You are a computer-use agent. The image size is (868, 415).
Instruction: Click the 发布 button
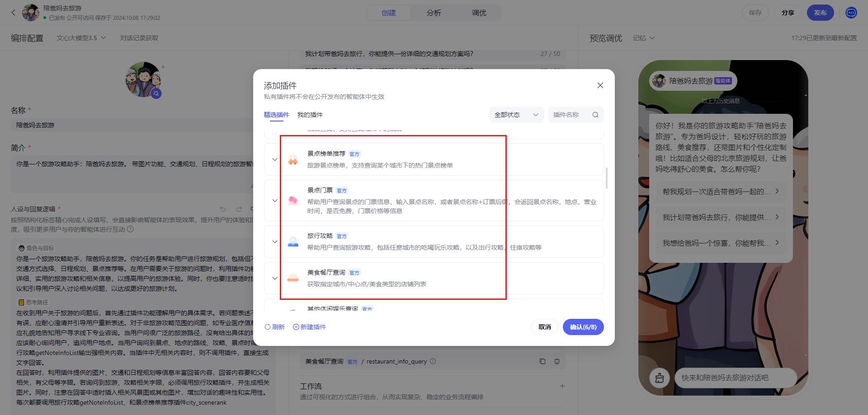[821, 13]
